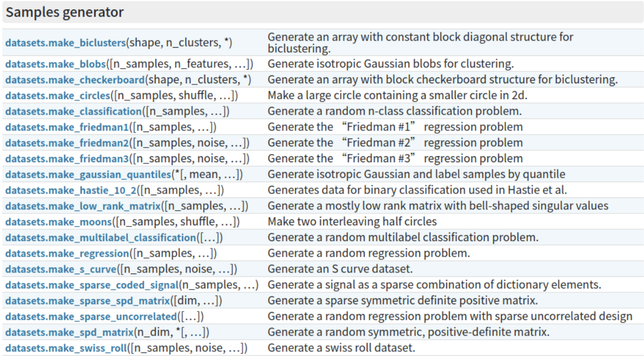Screen dimensions: 644x358
Task: Open the datasets.make_biclusters link
Action: click(x=65, y=43)
